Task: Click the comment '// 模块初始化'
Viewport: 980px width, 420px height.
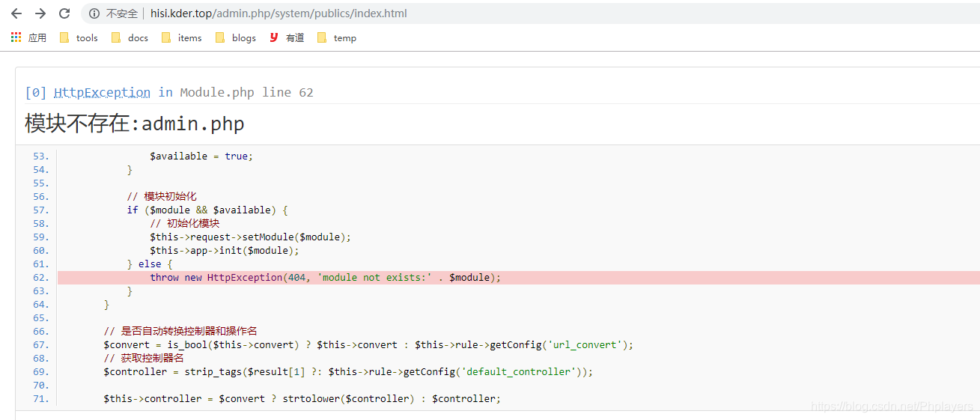Action: point(162,196)
